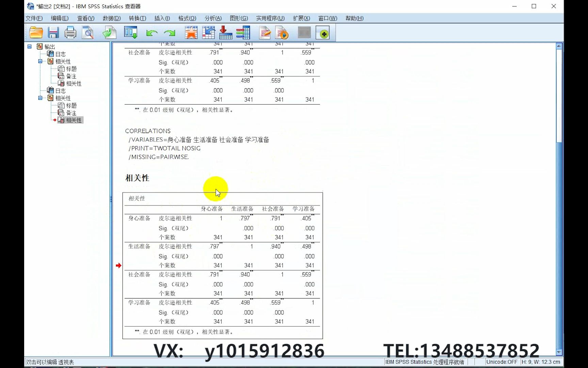
Task: Select 备注 under the lower 相关性 group
Action: (71, 113)
